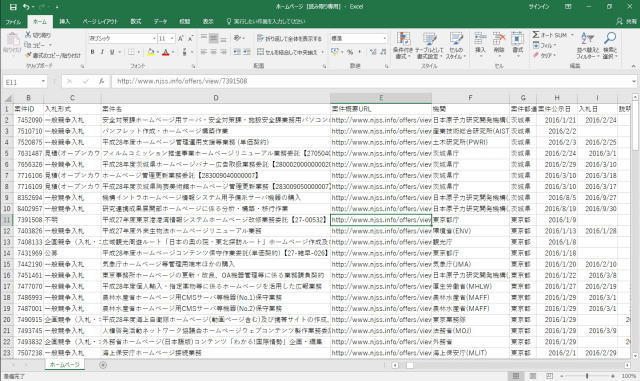Image resolution: width=640 pixels, height=381 pixels.
Task: Click the Sign in link
Action: point(539,7)
